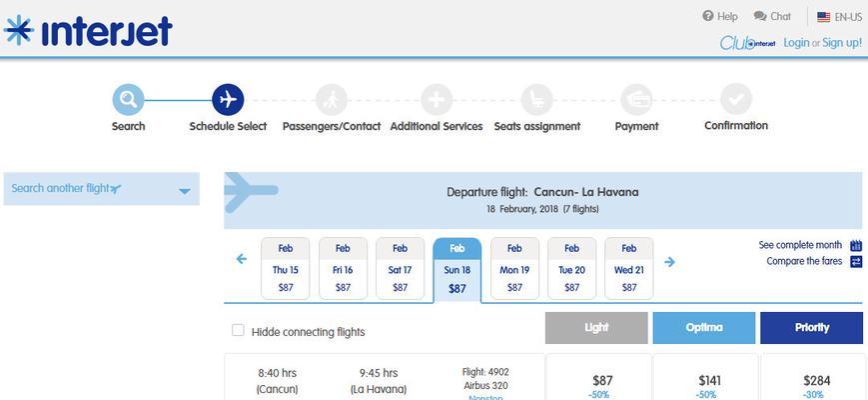Show later dates with right arrow
The height and width of the screenshot is (400, 868).
(670, 261)
